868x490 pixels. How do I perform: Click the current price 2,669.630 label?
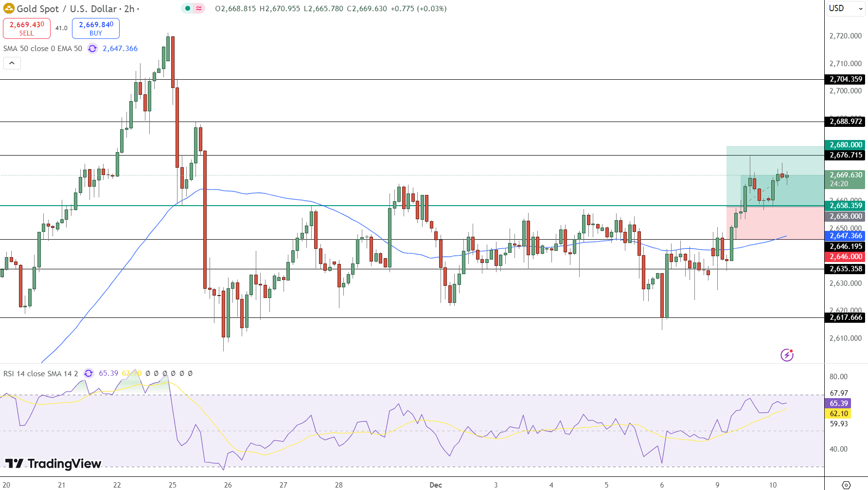click(845, 179)
